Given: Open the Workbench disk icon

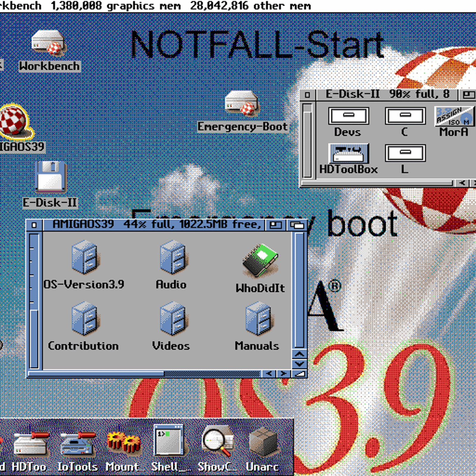Looking at the screenshot, I should (48, 42).
